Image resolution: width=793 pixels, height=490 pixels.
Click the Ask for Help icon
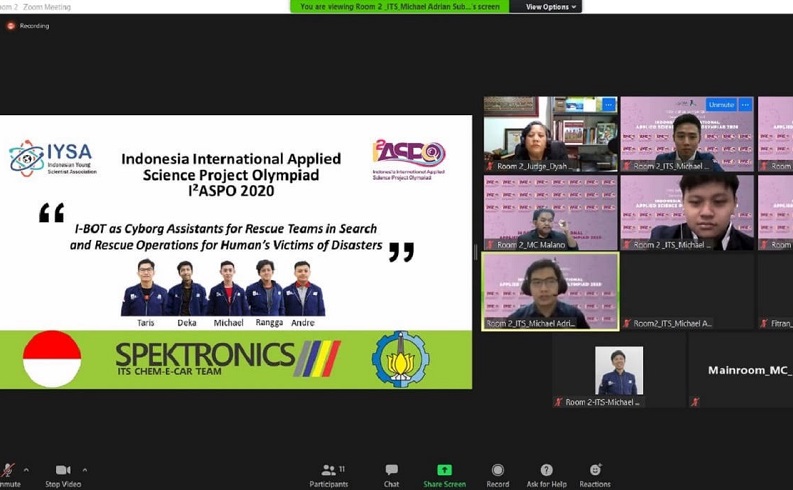pos(546,471)
